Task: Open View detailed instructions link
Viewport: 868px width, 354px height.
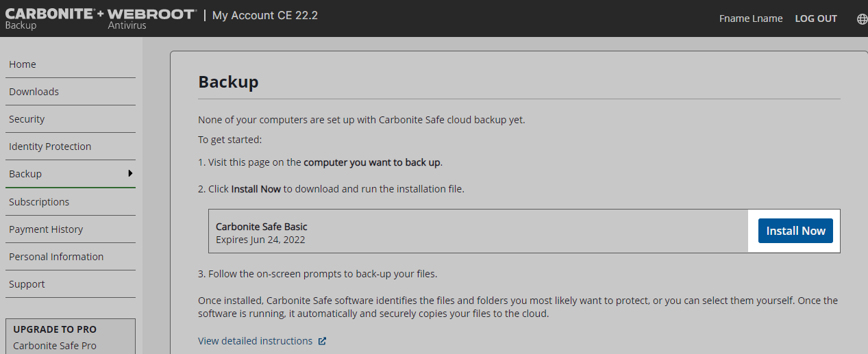Action: pos(255,341)
